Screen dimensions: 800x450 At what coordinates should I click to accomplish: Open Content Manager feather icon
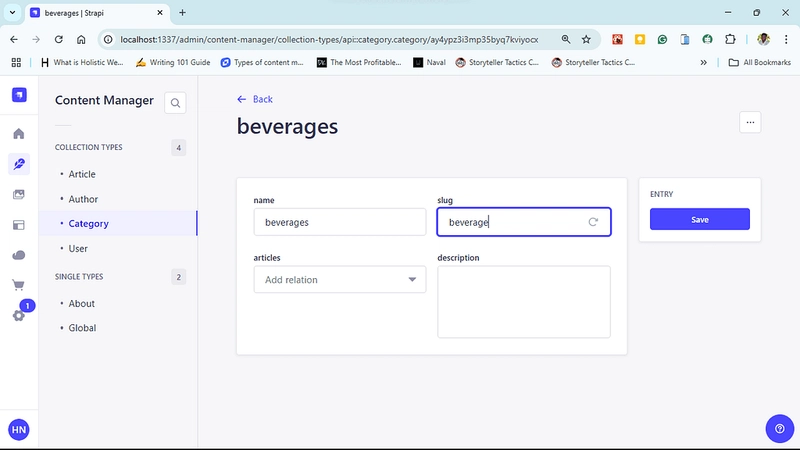pos(19,164)
